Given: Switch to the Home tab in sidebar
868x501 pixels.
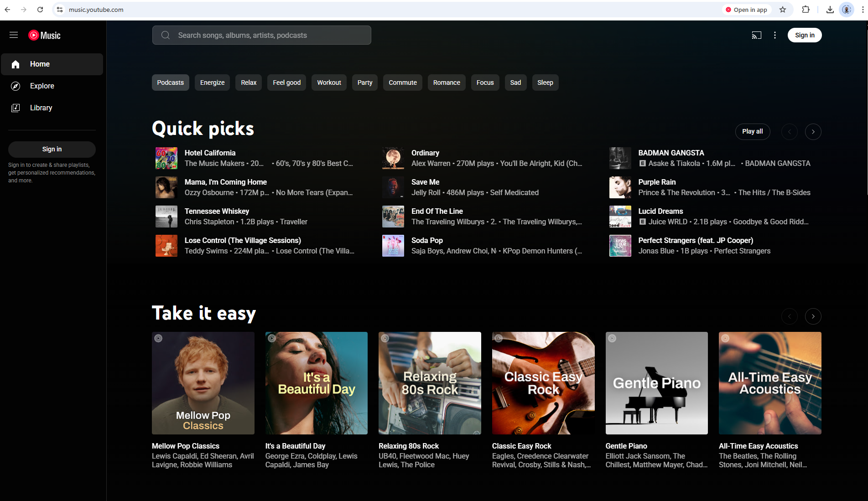Looking at the screenshot, I should [x=40, y=64].
